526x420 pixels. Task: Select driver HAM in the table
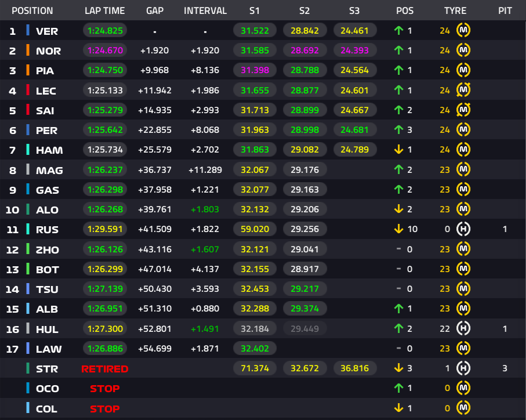click(x=49, y=150)
